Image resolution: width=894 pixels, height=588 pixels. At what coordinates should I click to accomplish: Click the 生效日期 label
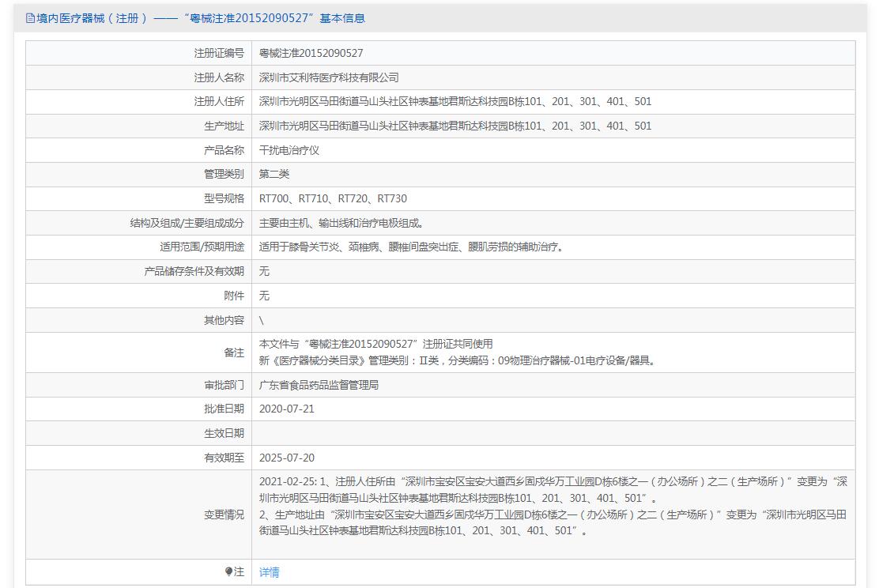224,433
